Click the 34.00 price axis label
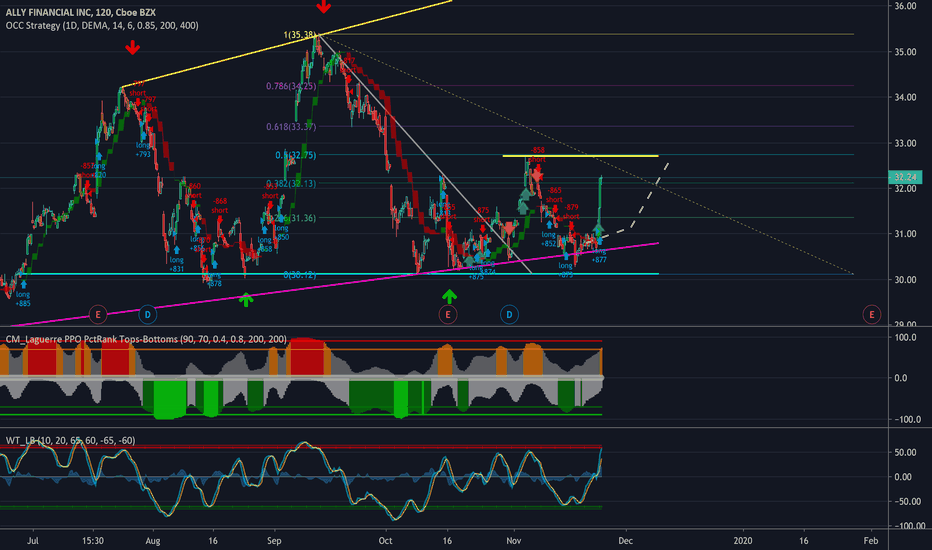This screenshot has width=932, height=550. 905,97
